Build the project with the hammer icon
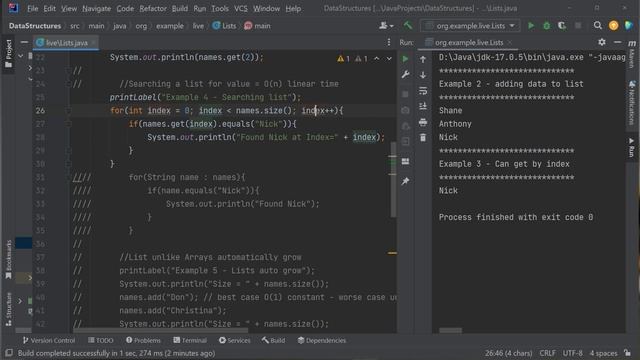Screen dimensions: 640x360 point(407,26)
